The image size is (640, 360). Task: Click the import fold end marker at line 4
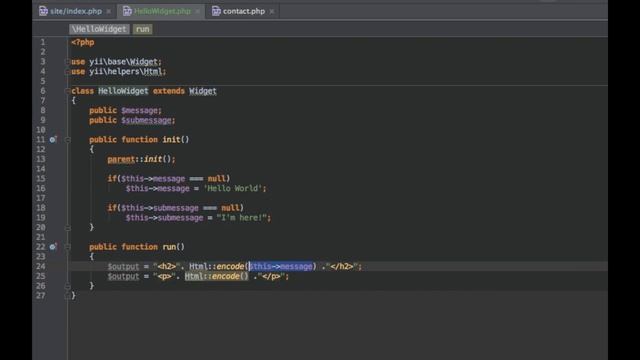tap(67, 71)
